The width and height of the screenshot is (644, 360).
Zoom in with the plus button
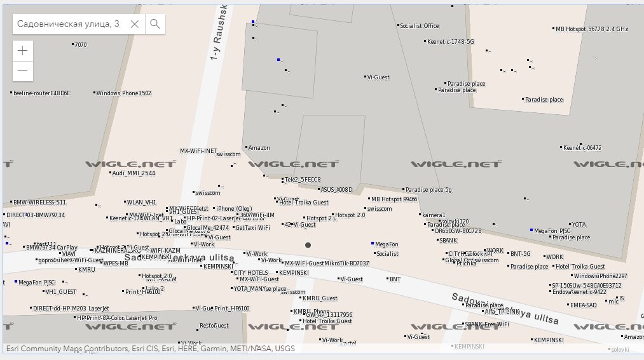pos(23,50)
